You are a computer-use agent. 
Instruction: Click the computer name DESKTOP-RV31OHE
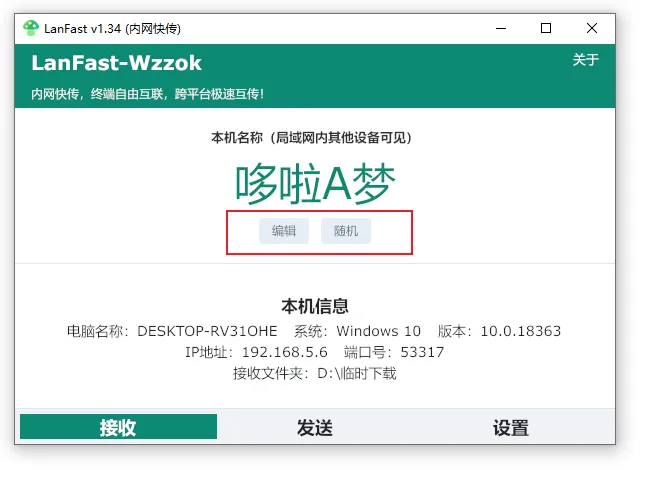207,331
